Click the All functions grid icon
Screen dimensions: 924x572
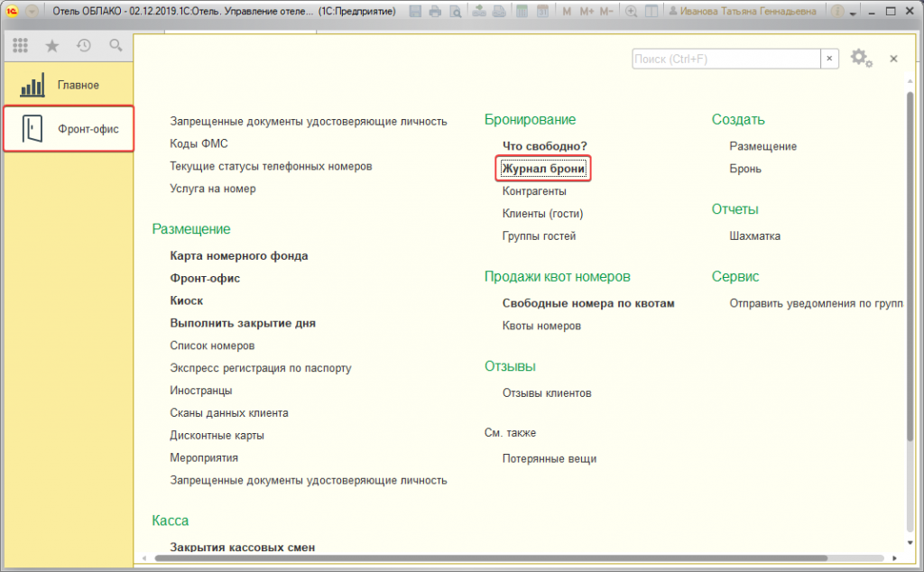point(20,45)
